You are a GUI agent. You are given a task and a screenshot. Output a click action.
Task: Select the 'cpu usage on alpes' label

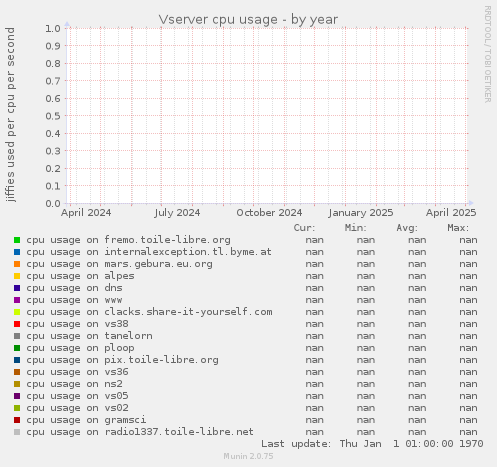80,276
